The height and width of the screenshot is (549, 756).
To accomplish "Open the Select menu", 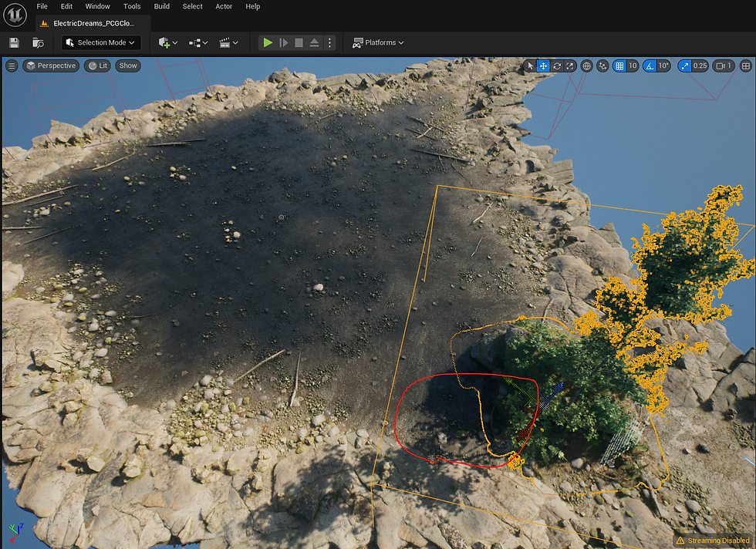I will pyautogui.click(x=192, y=6).
